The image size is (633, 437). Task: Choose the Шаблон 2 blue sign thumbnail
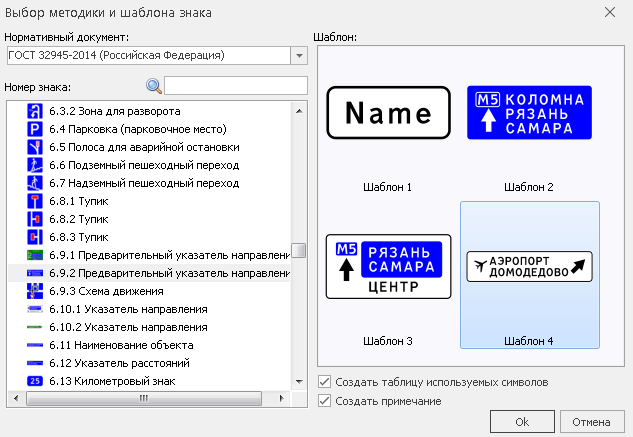click(x=529, y=113)
